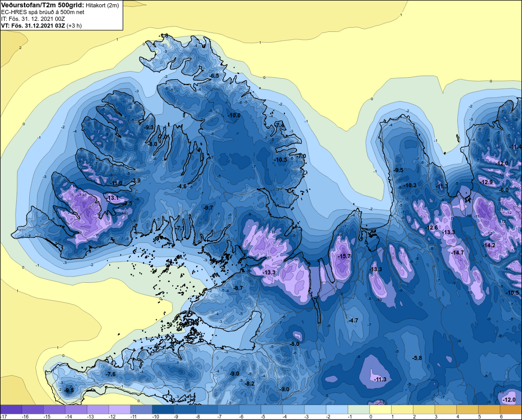Select the legend swatch between -10 and -9

pyautogui.click(x=163, y=410)
